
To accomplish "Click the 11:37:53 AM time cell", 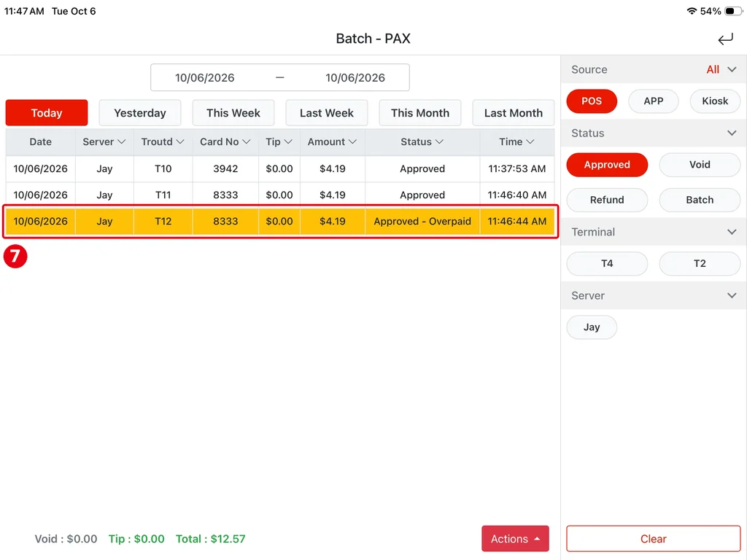I will [x=517, y=168].
